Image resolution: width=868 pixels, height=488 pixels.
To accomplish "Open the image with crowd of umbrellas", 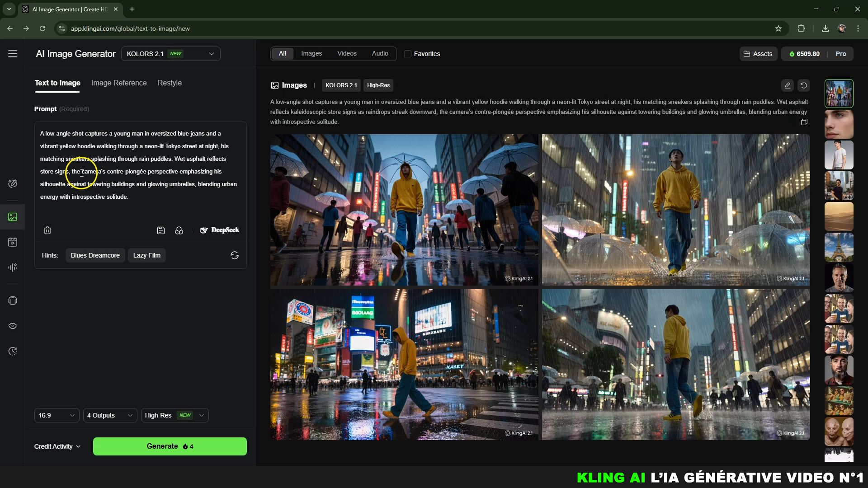I will [404, 210].
